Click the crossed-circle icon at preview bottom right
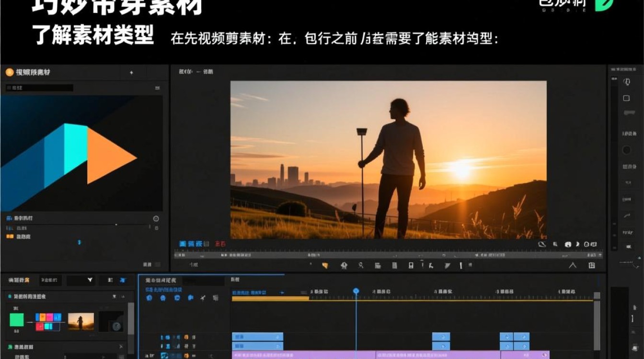Viewport: 644px width, 359px height. pos(542,244)
